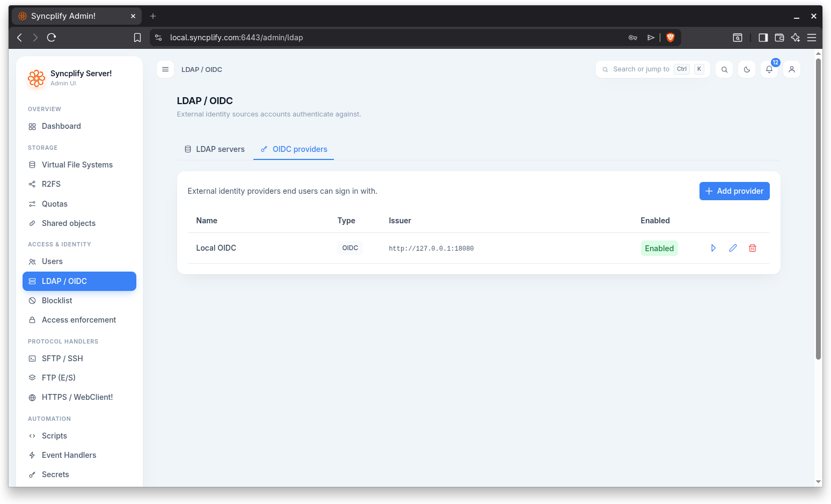Reload the page in browser
The image size is (831, 504).
(52, 38)
